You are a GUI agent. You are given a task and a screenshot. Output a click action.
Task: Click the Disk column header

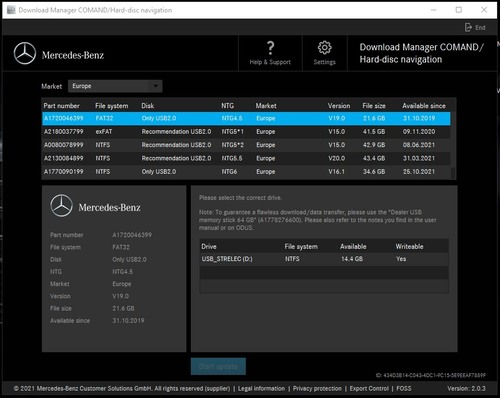148,106
